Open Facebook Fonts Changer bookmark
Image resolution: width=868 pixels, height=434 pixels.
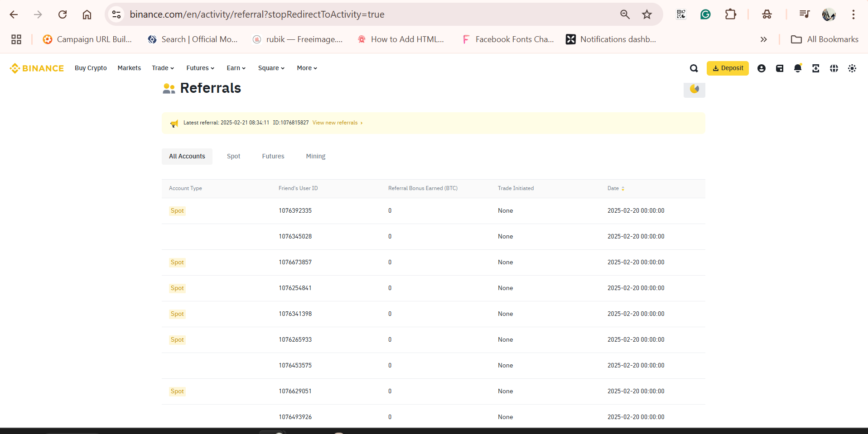pyautogui.click(x=507, y=39)
